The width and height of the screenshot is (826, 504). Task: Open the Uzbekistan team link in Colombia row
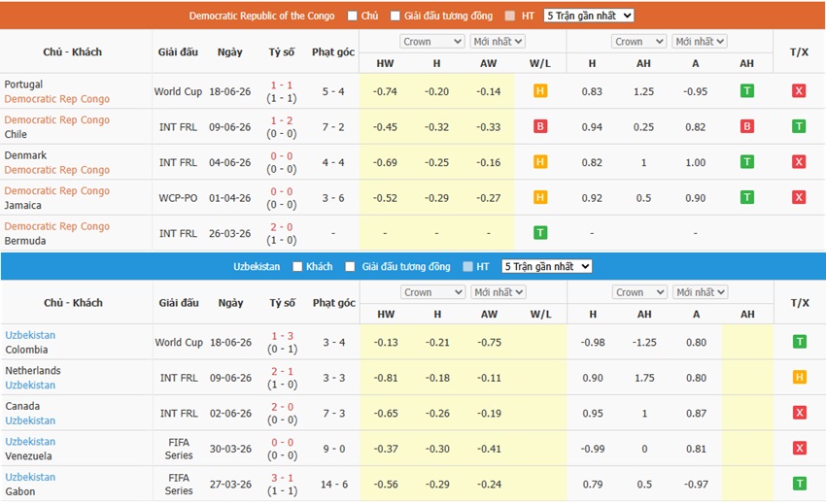(x=30, y=335)
